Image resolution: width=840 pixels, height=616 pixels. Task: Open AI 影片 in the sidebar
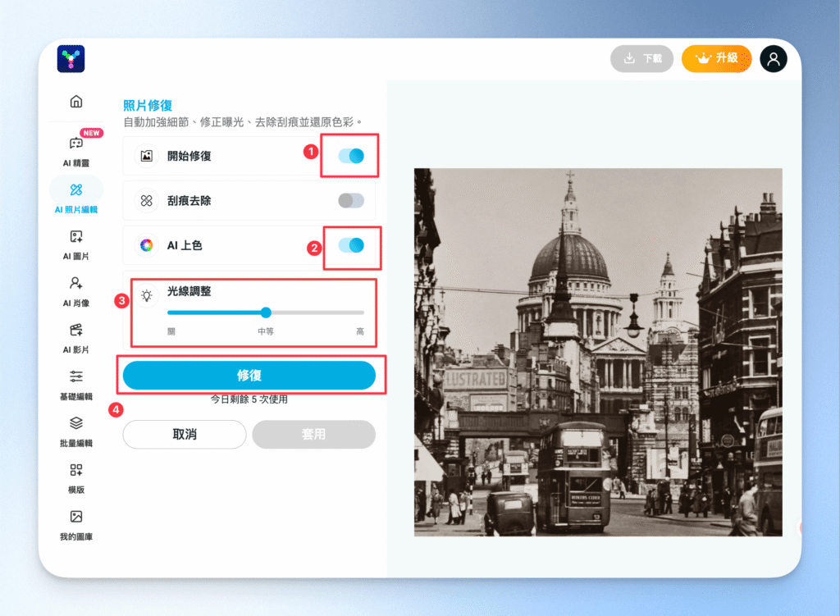(x=76, y=339)
